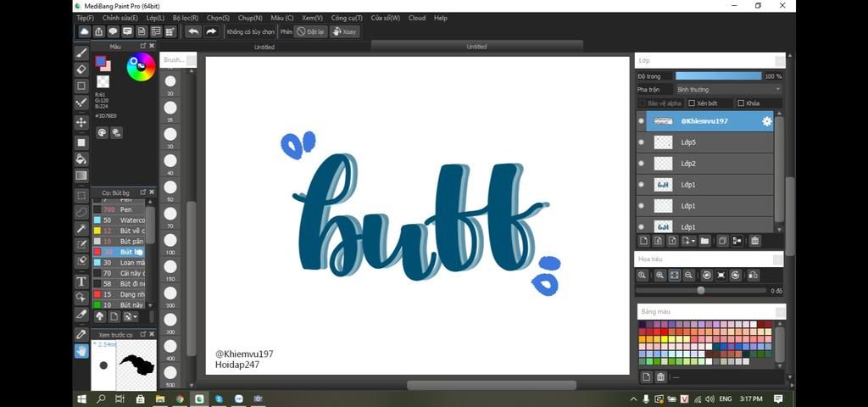The width and height of the screenshot is (868, 407).
Task: Select the Lớp5 layer
Action: pyautogui.click(x=709, y=142)
